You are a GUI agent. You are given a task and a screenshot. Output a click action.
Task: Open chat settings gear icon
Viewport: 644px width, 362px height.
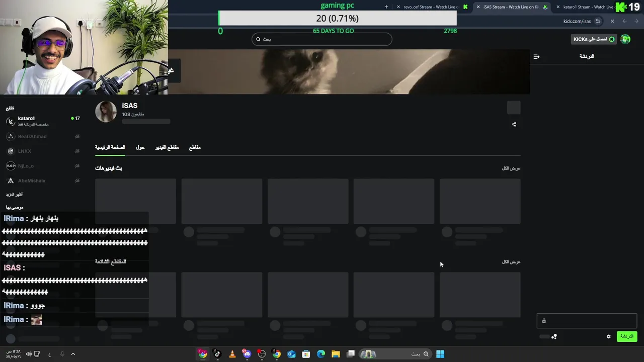608,336
